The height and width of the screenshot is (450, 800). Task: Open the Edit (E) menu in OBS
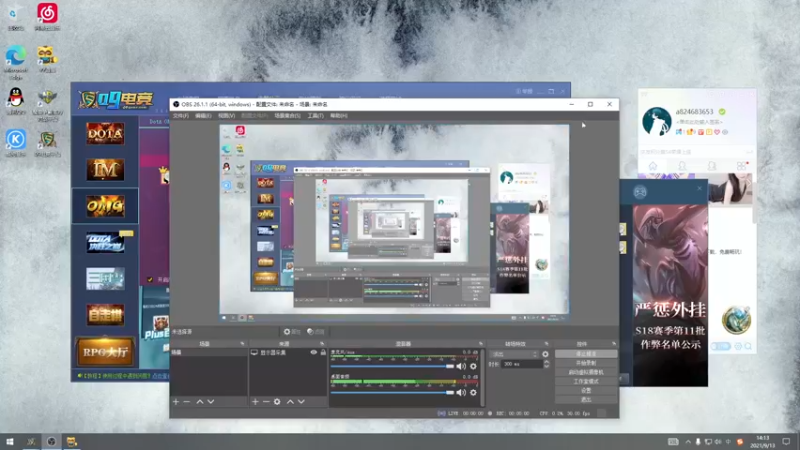(203, 116)
